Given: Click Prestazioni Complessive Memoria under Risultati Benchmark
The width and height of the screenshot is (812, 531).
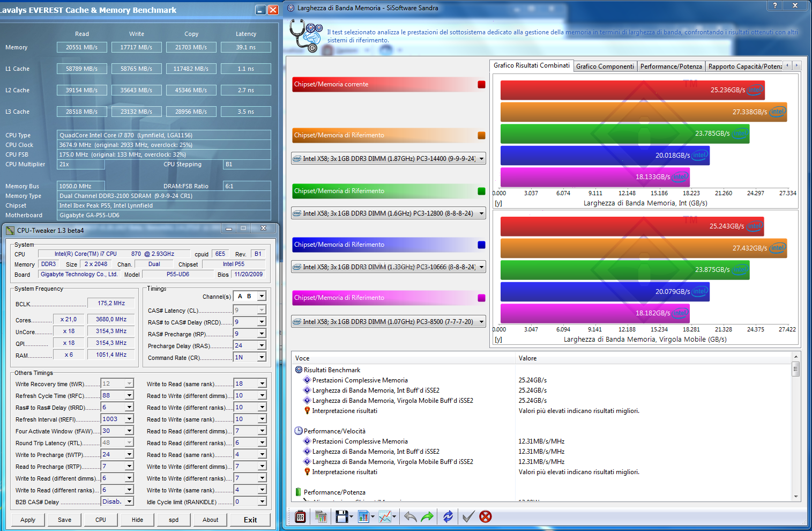Looking at the screenshot, I should 360,380.
